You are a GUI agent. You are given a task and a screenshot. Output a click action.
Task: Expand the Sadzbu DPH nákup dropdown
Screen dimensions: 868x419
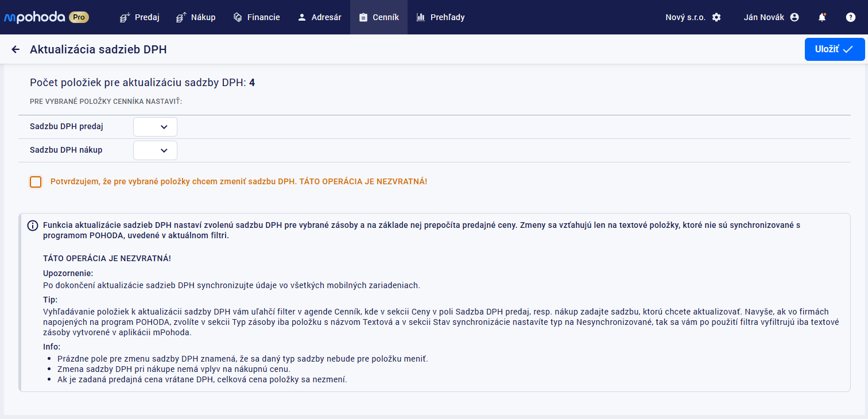(x=155, y=150)
